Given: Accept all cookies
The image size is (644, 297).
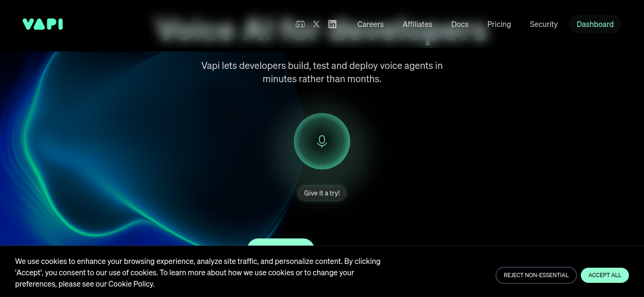Looking at the screenshot, I should coord(605,275).
